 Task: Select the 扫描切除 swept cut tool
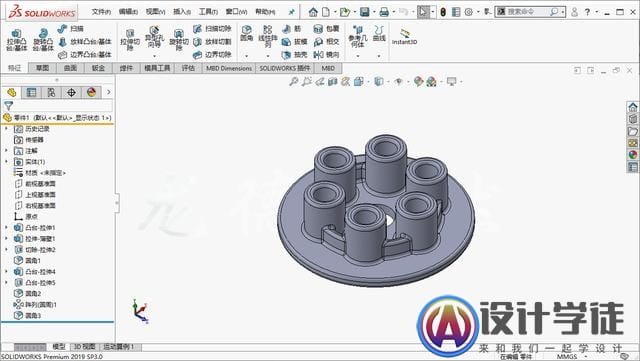coord(212,29)
